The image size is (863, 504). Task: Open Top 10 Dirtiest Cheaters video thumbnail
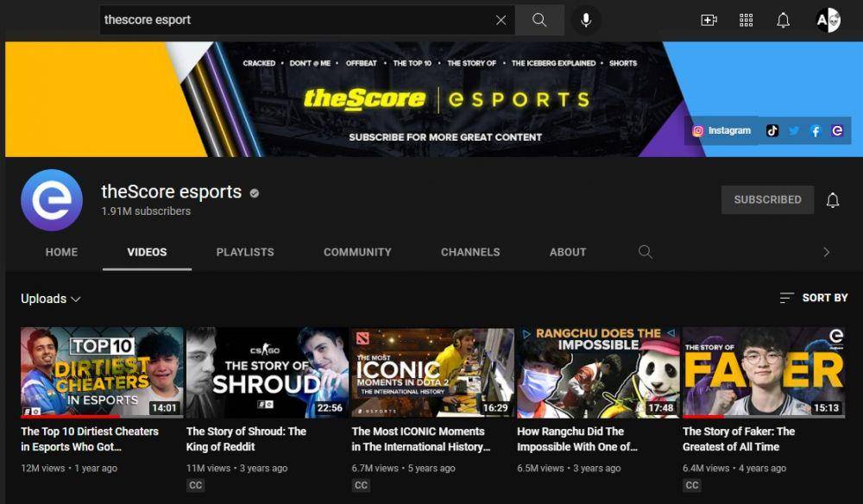click(102, 373)
